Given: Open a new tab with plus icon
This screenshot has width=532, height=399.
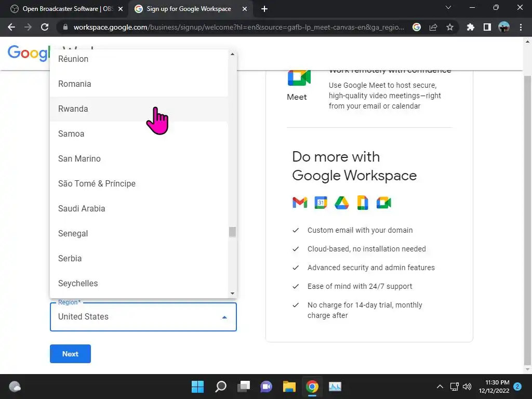Looking at the screenshot, I should click(x=264, y=9).
